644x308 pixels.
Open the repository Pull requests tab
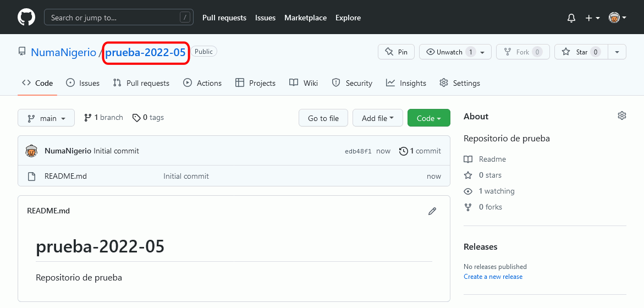click(141, 83)
